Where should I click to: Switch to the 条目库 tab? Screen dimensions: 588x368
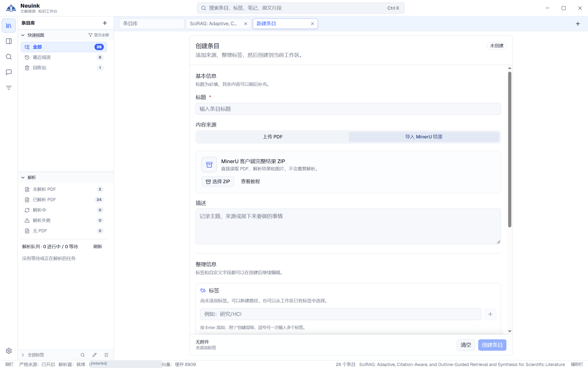152,24
